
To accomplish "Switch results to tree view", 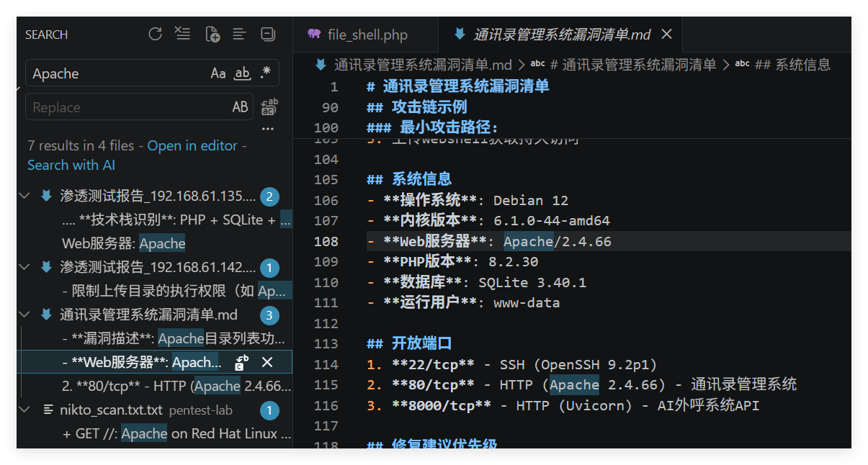I will 239,34.
